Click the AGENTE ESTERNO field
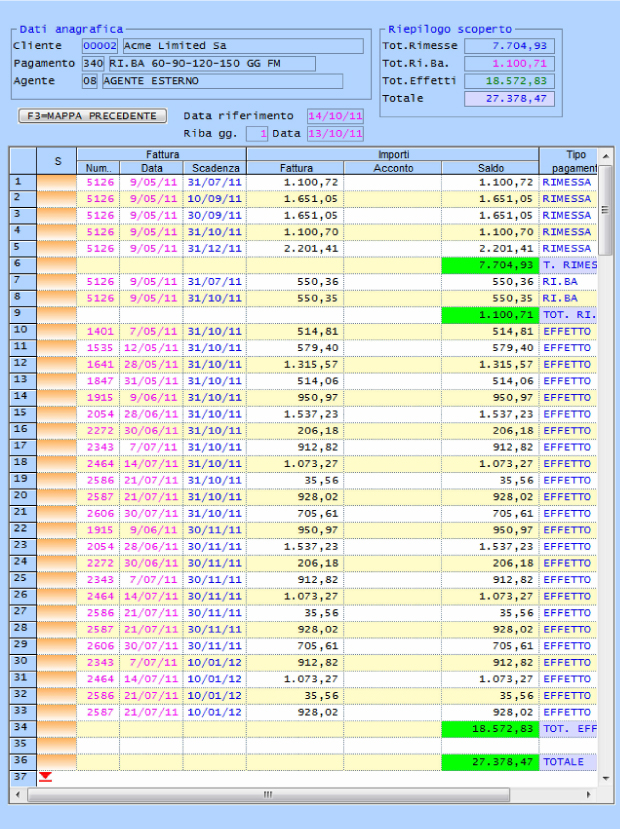 pos(223,81)
